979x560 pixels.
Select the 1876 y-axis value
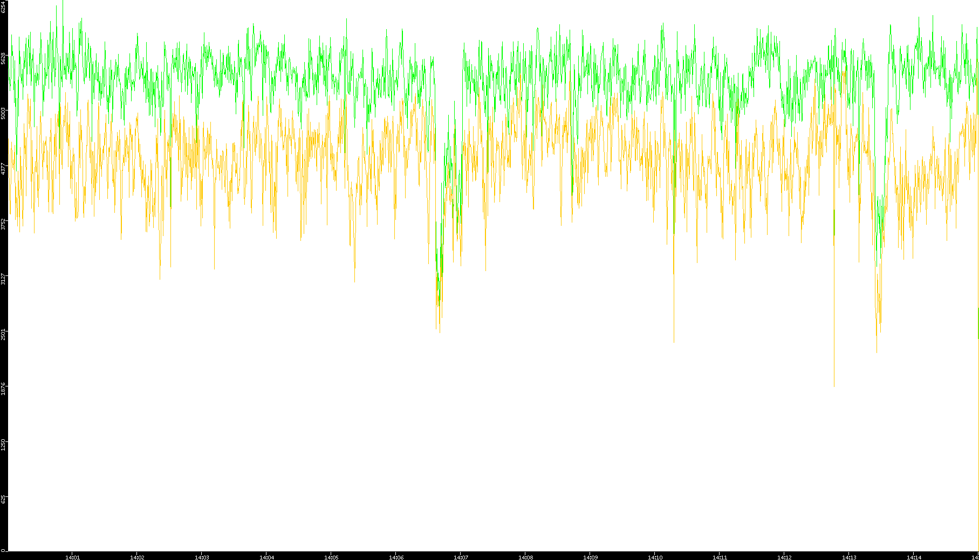[x=3, y=389]
